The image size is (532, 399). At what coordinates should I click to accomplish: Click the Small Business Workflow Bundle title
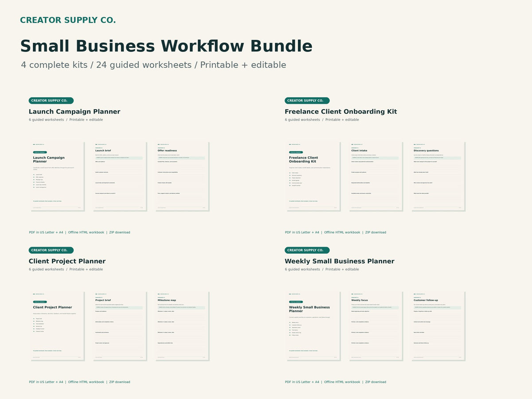[166, 46]
